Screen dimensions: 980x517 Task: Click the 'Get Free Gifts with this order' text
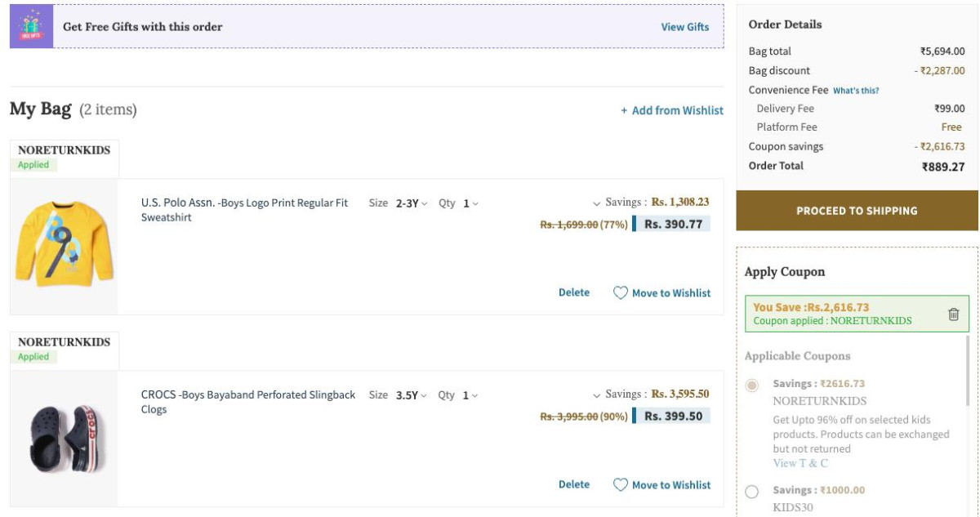tap(143, 27)
